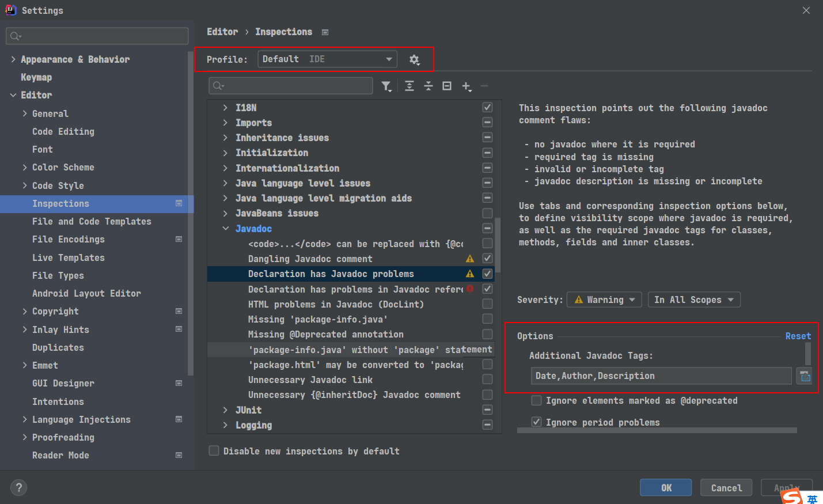The image size is (823, 504).
Task: Open Live Templates settings page
Action: coord(69,257)
